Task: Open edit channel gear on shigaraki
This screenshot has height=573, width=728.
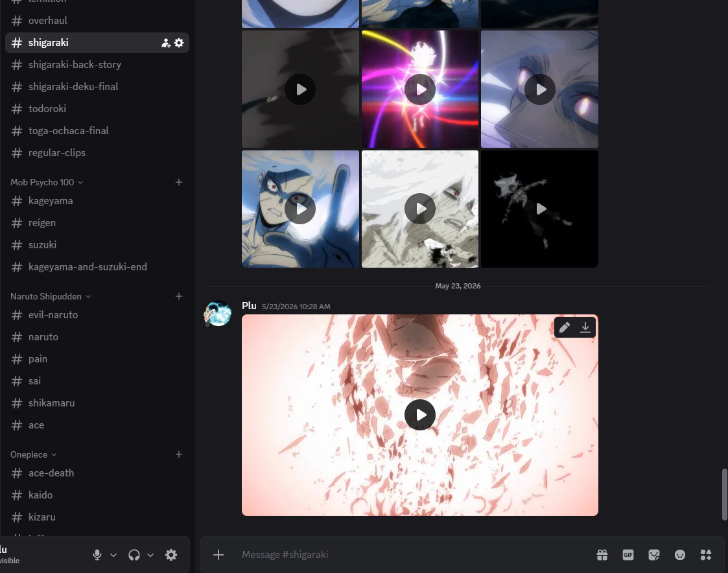Action: tap(179, 43)
